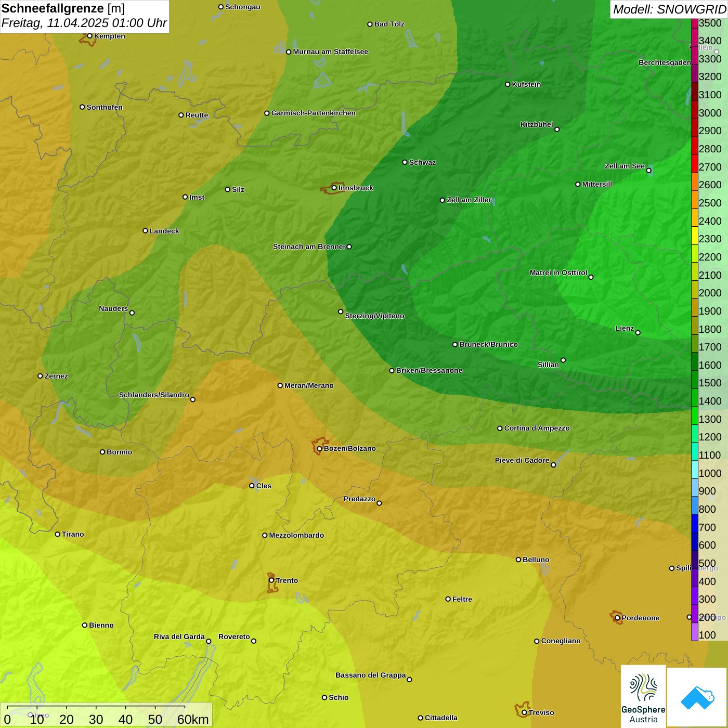Click the Nauders marker dot

tap(132, 313)
